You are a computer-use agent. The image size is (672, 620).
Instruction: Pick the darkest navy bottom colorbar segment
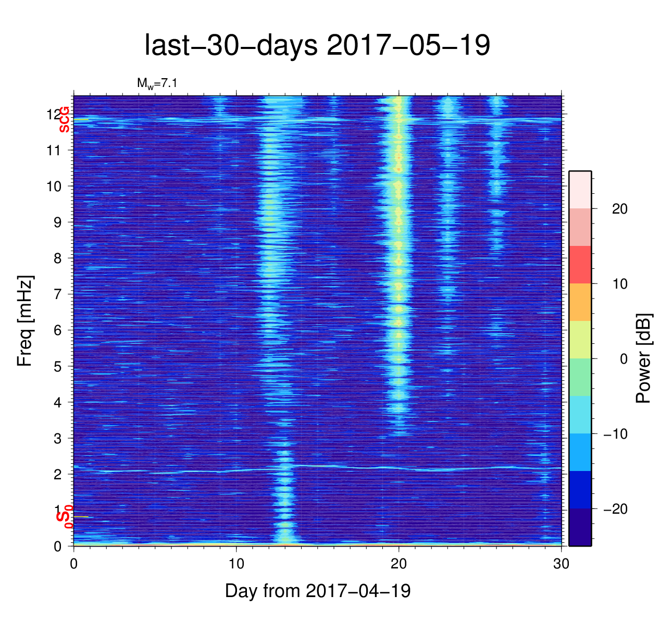click(x=580, y=527)
